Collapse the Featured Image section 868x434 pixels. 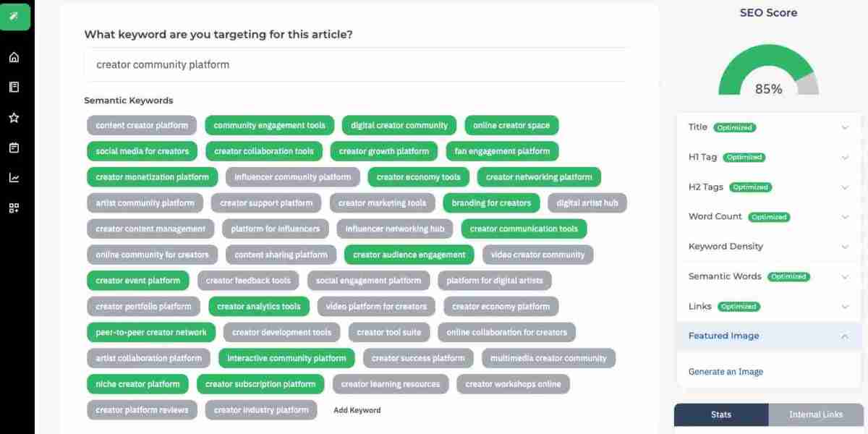(769, 336)
